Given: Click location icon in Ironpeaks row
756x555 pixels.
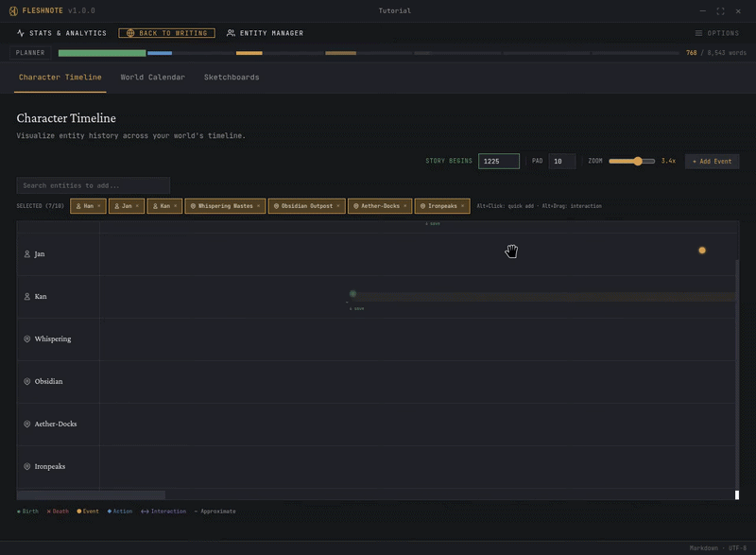Looking at the screenshot, I should (x=27, y=466).
